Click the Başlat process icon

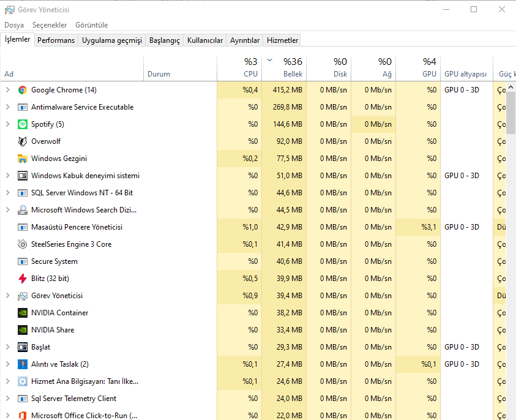tap(23, 347)
